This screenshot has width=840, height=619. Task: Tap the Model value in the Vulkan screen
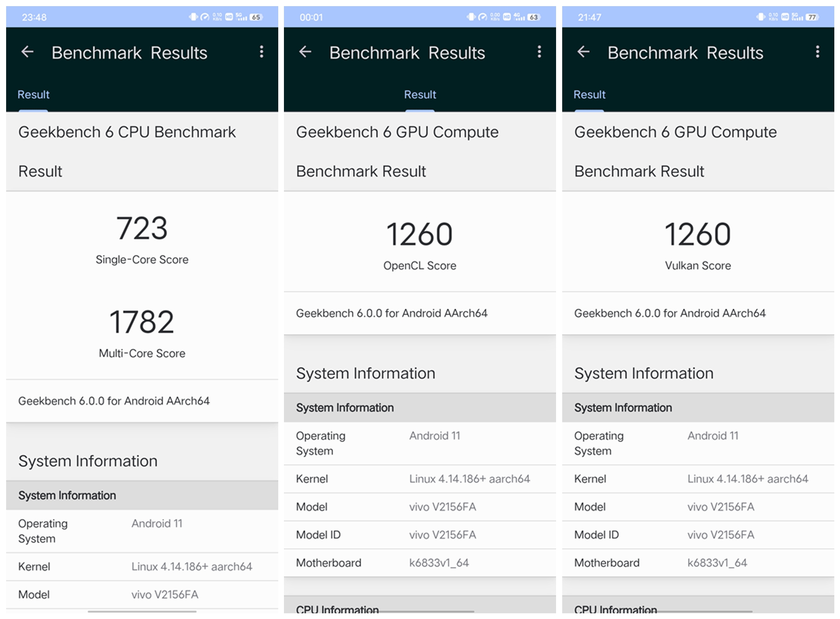(x=721, y=507)
